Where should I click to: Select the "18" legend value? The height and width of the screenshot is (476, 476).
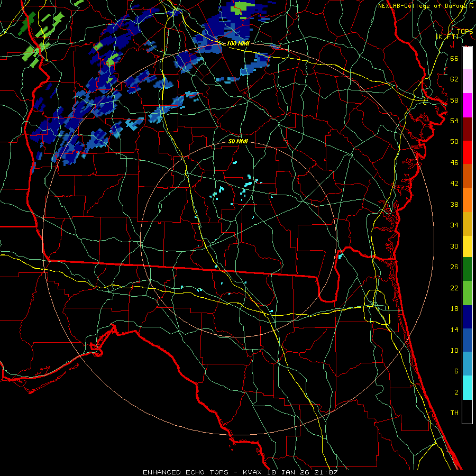(x=454, y=309)
